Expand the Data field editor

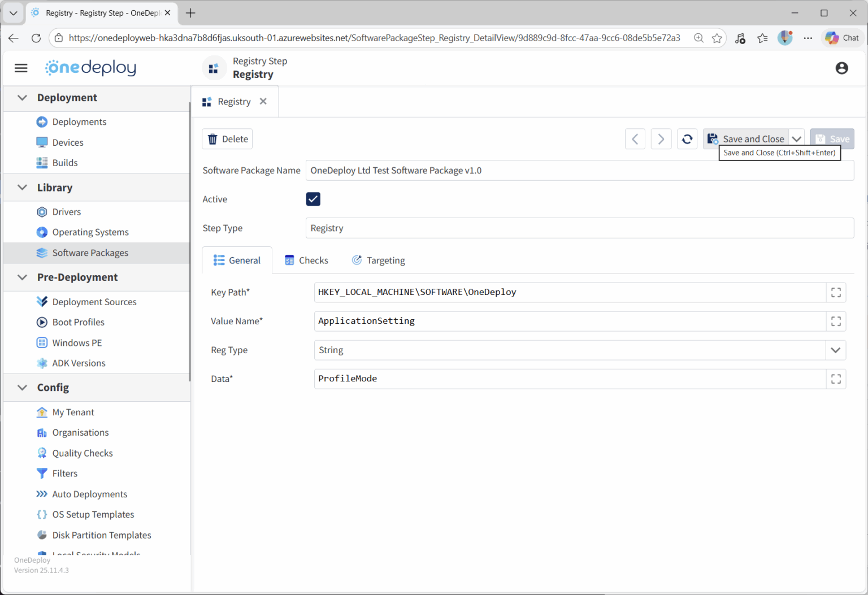836,379
